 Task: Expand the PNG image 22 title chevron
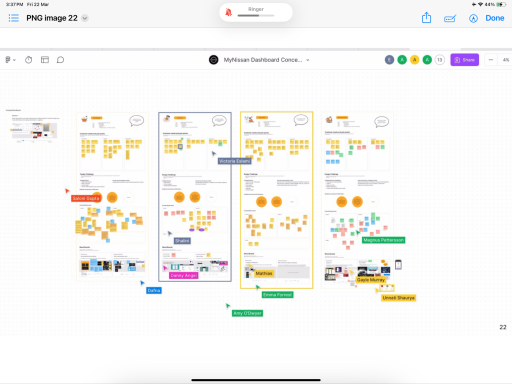tap(85, 18)
